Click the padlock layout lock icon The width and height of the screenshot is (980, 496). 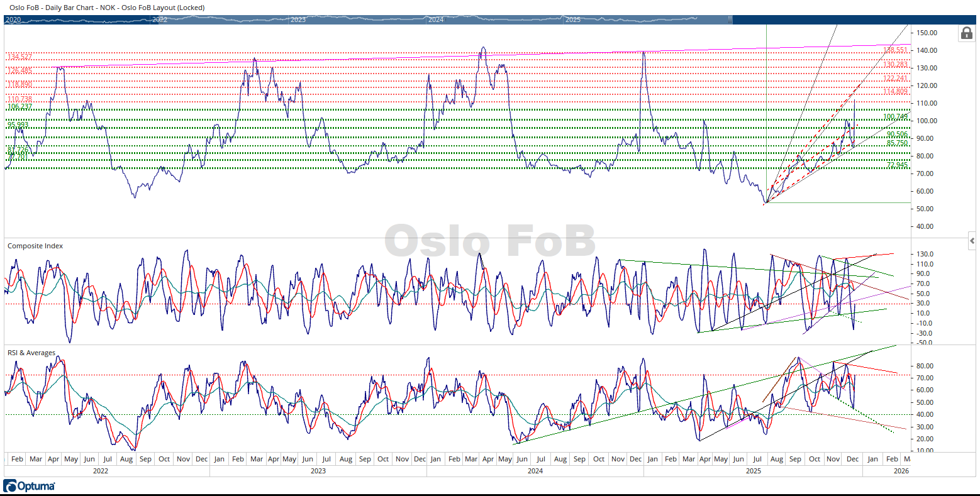coord(966,33)
